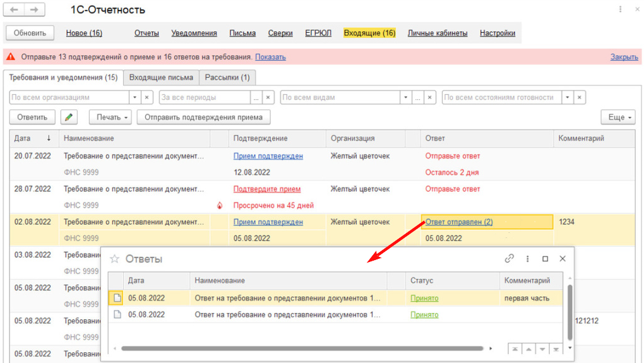Go back with the left arrow
Image resolution: width=644 pixels, height=363 pixels.
click(14, 9)
